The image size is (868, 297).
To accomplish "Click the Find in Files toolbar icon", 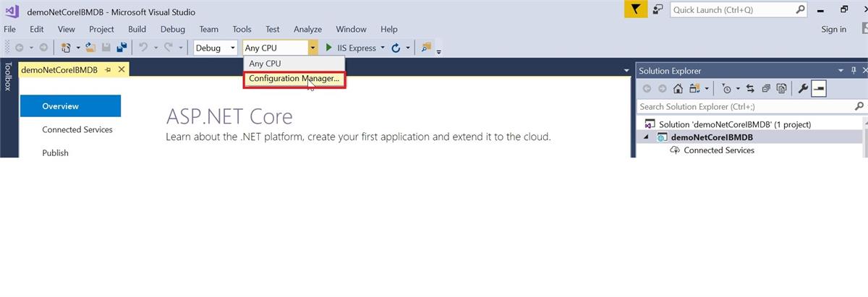I will (426, 48).
